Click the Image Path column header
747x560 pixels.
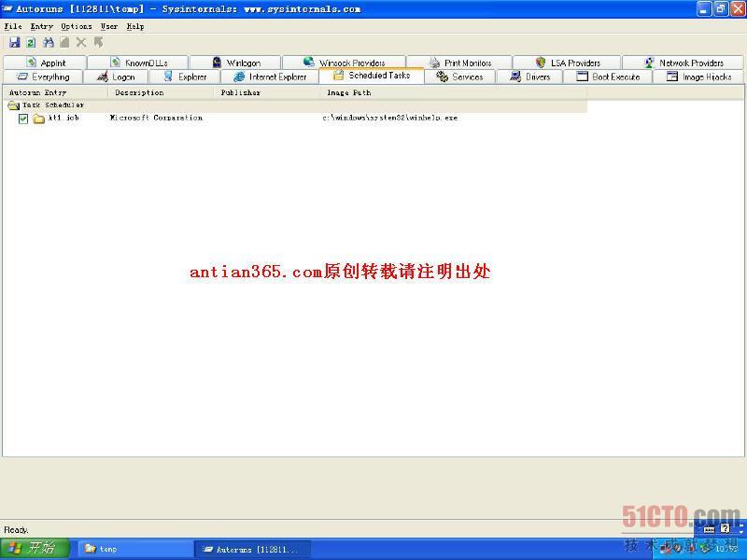click(454, 92)
